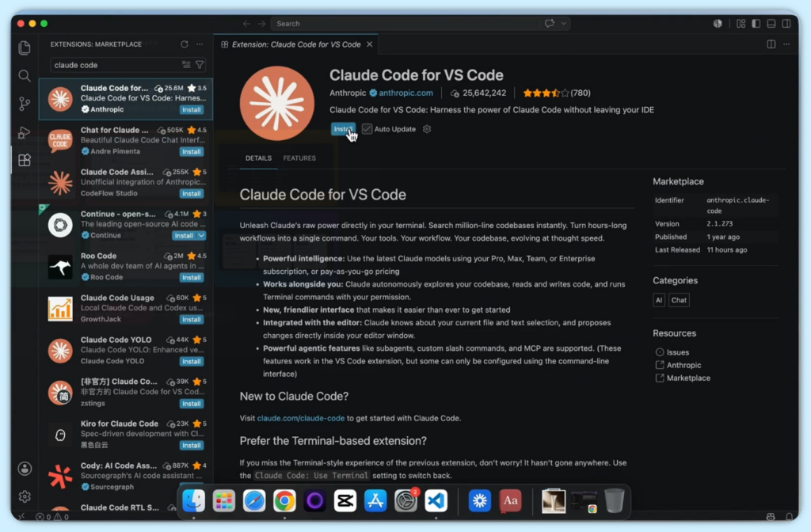Launch Google Chrome from the dock

click(x=284, y=500)
